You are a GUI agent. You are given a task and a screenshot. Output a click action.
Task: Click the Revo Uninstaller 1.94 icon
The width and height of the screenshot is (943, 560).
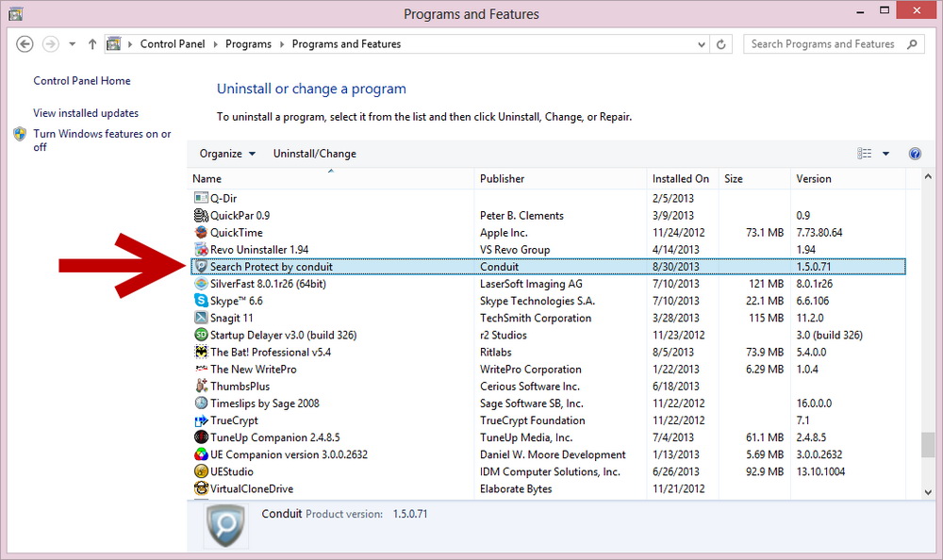201,249
